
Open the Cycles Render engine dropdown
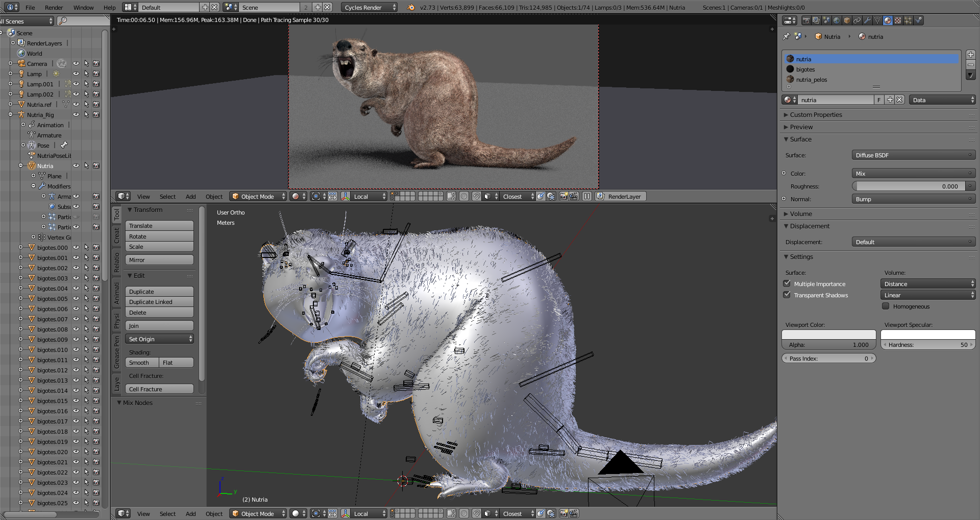(x=369, y=7)
